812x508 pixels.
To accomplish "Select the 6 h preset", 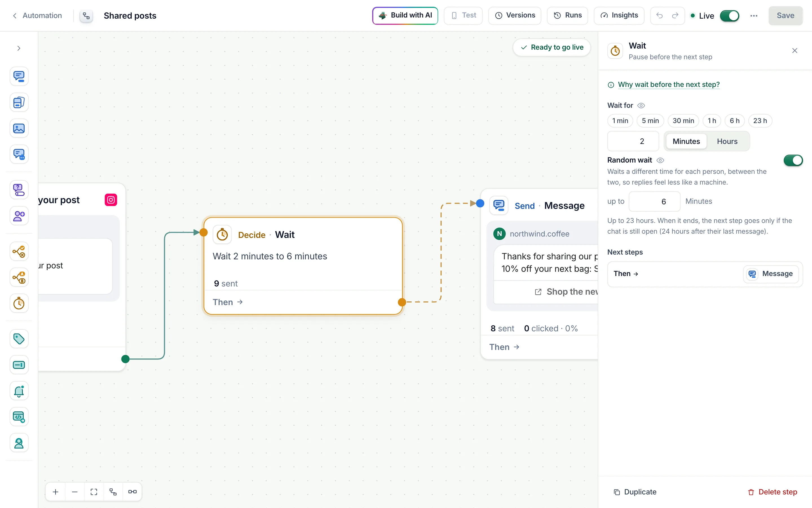I will click(734, 121).
